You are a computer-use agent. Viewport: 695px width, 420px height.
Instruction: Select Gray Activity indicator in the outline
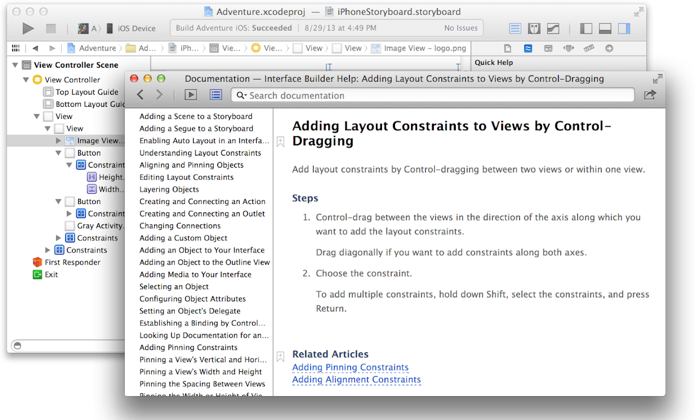coord(95,226)
